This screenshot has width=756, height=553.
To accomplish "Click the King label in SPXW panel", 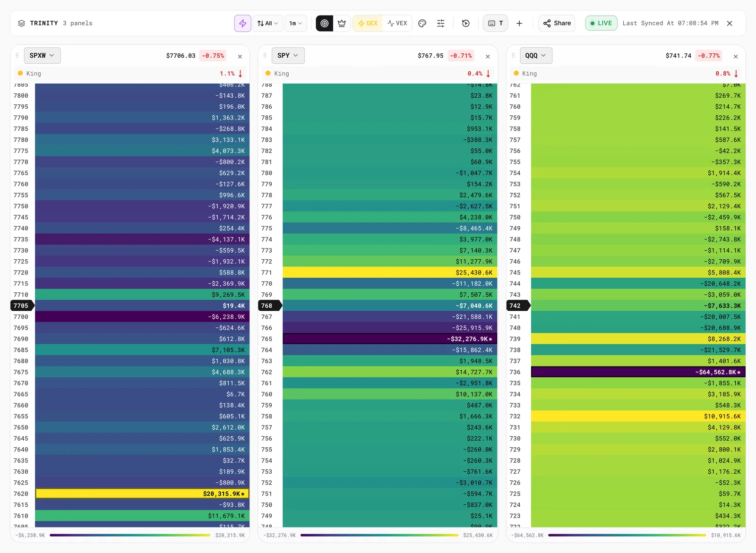I will click(x=34, y=74).
